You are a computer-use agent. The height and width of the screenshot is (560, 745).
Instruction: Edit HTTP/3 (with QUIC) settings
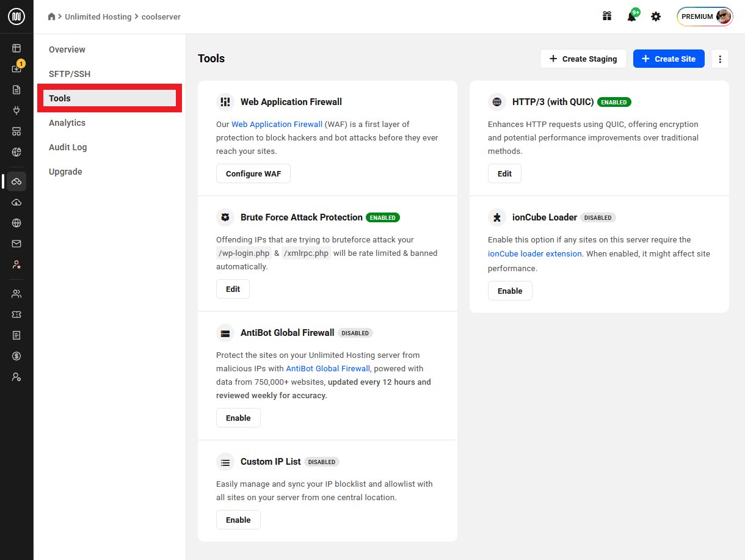[x=504, y=173]
